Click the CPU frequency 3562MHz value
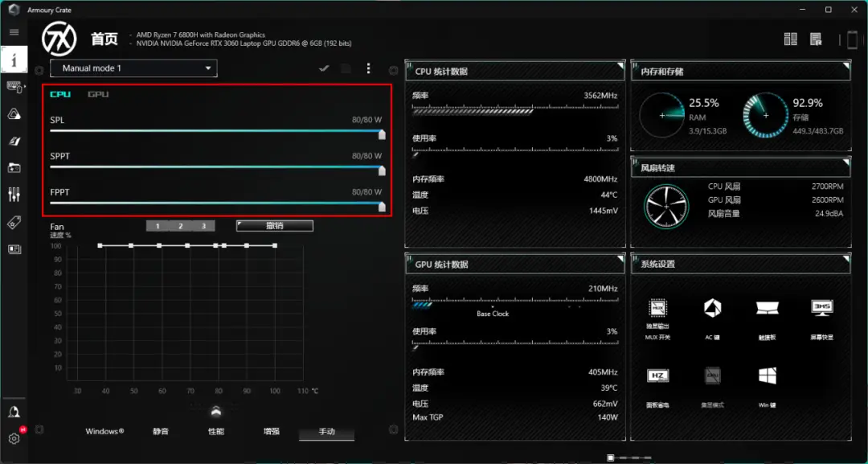 pyautogui.click(x=600, y=95)
